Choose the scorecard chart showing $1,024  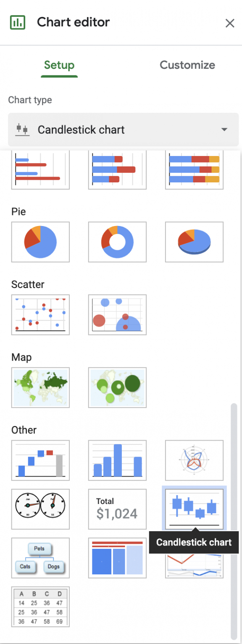117,509
